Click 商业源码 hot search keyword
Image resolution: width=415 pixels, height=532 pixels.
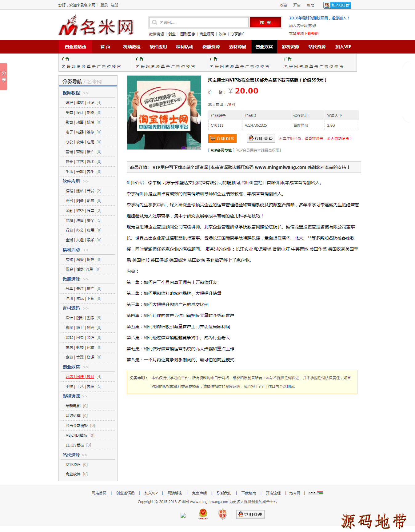click(207, 34)
